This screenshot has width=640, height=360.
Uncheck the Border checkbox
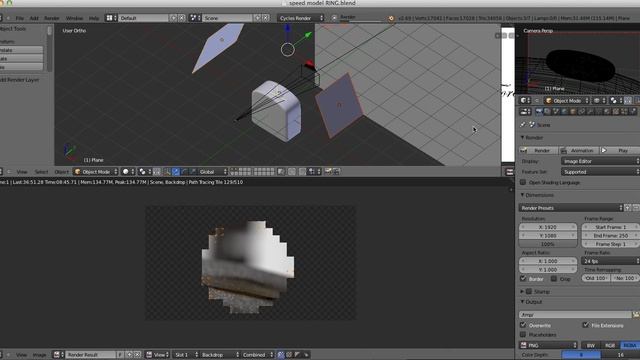523,278
